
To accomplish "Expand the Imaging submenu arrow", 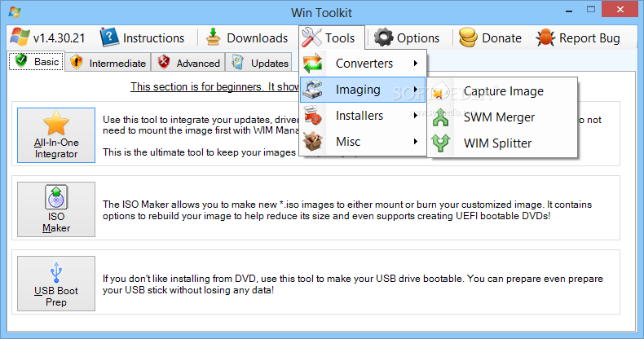I will [416, 89].
